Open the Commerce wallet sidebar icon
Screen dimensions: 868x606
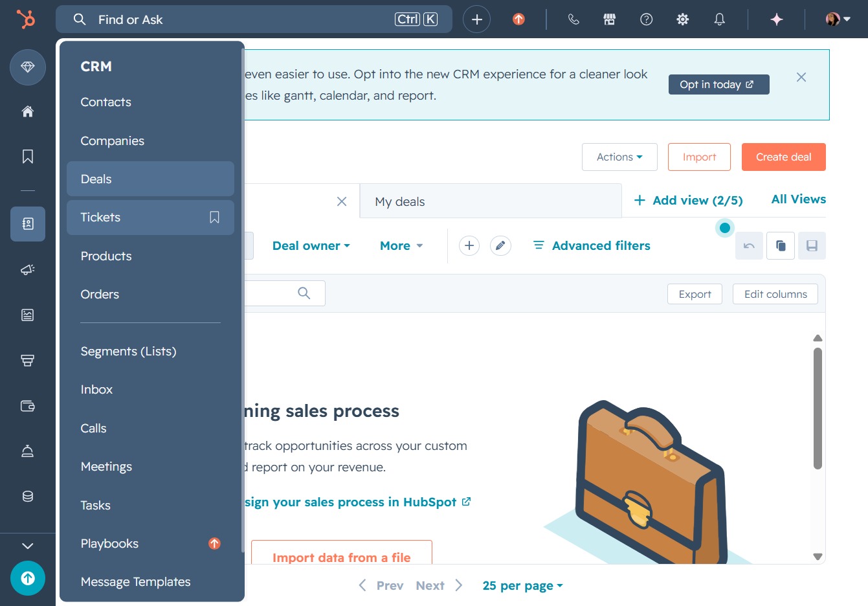[28, 406]
